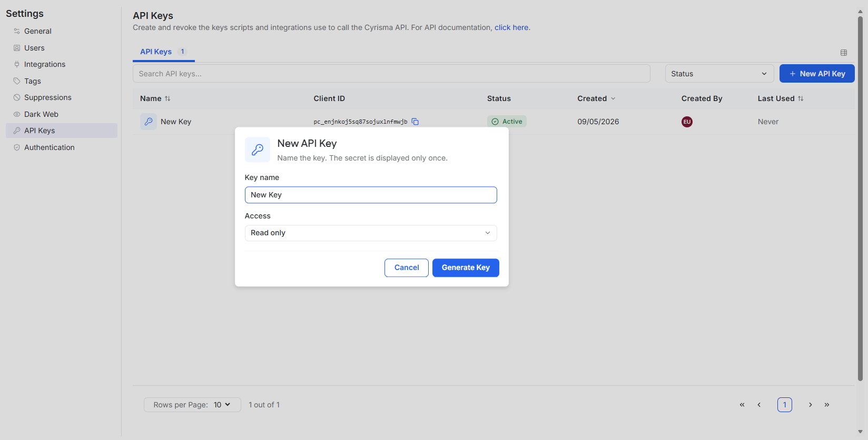Click the 'New Key' name in the table row
The image size is (868, 440).
(176, 122)
